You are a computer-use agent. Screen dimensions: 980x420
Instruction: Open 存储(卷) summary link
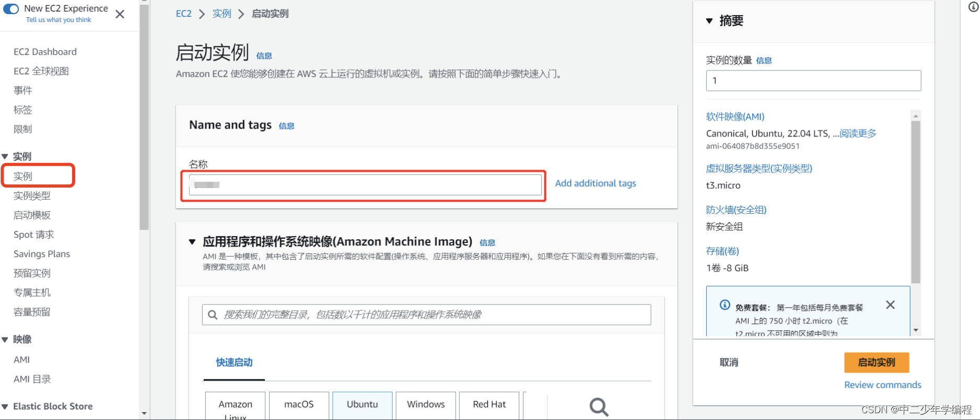click(722, 251)
